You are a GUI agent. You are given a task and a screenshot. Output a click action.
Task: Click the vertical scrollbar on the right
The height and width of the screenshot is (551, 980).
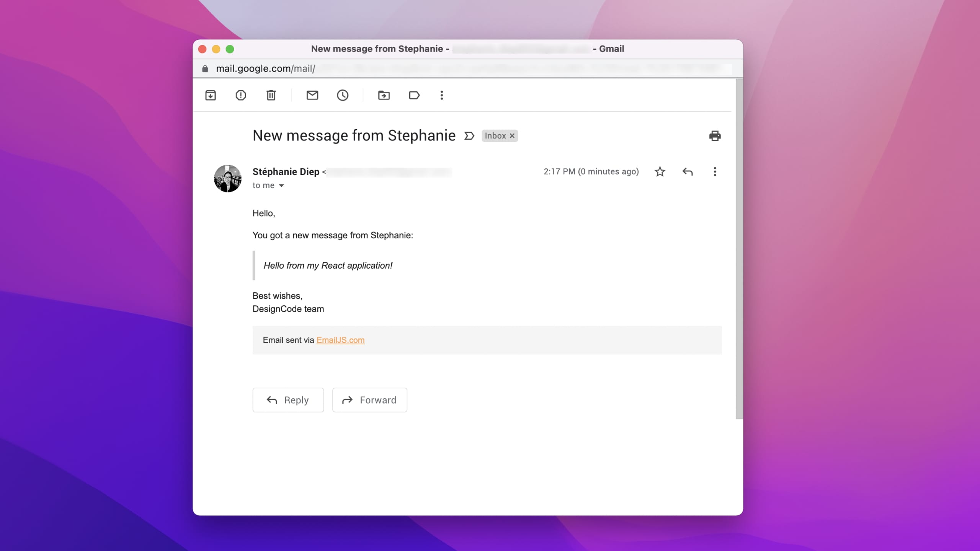tap(739, 249)
